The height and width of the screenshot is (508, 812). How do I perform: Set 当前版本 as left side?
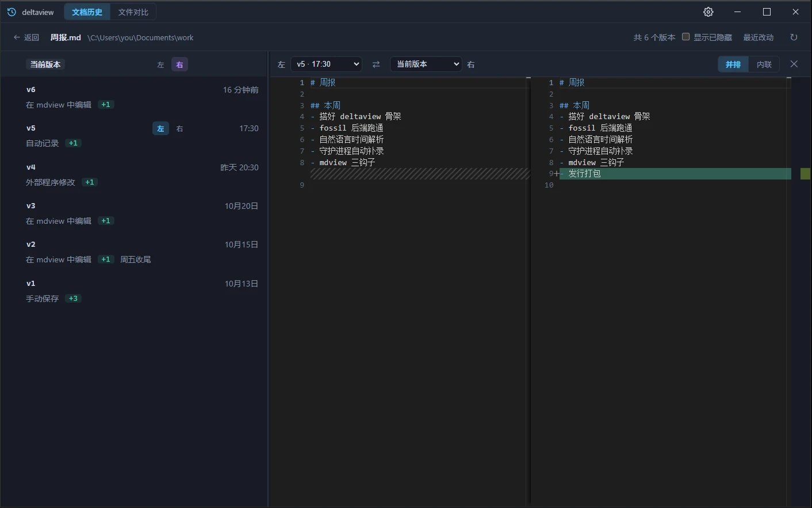[x=160, y=64]
